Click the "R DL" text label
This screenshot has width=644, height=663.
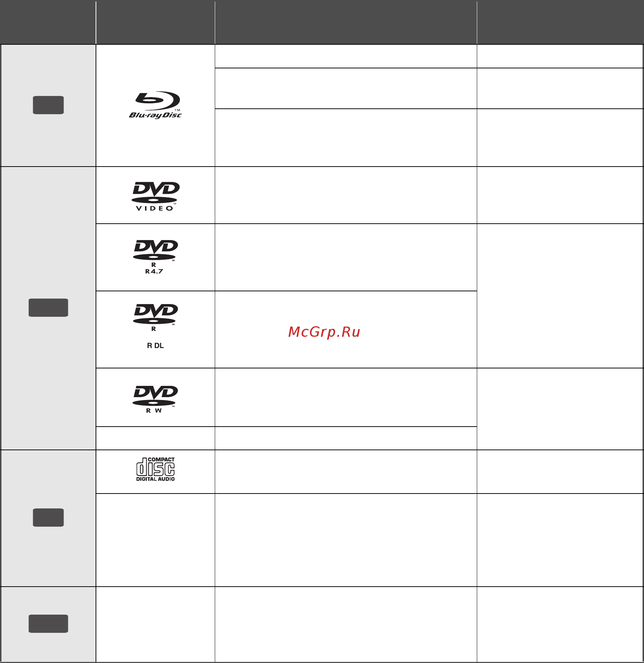pyautogui.click(x=155, y=346)
